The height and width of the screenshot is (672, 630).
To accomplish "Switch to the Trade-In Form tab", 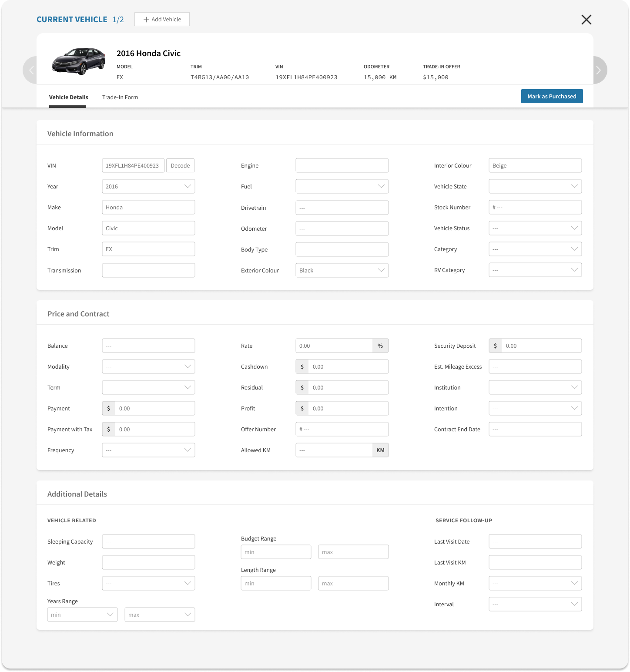I will [120, 97].
